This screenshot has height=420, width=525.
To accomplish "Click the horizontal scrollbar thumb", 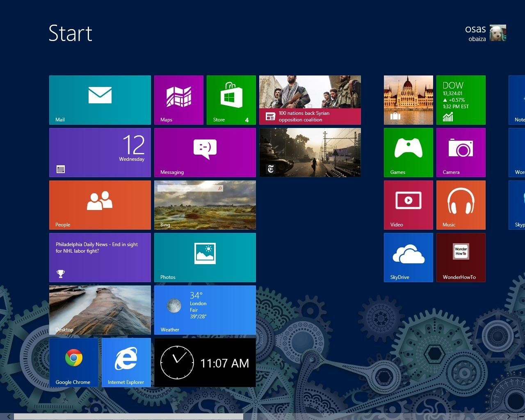I will tap(128, 417).
